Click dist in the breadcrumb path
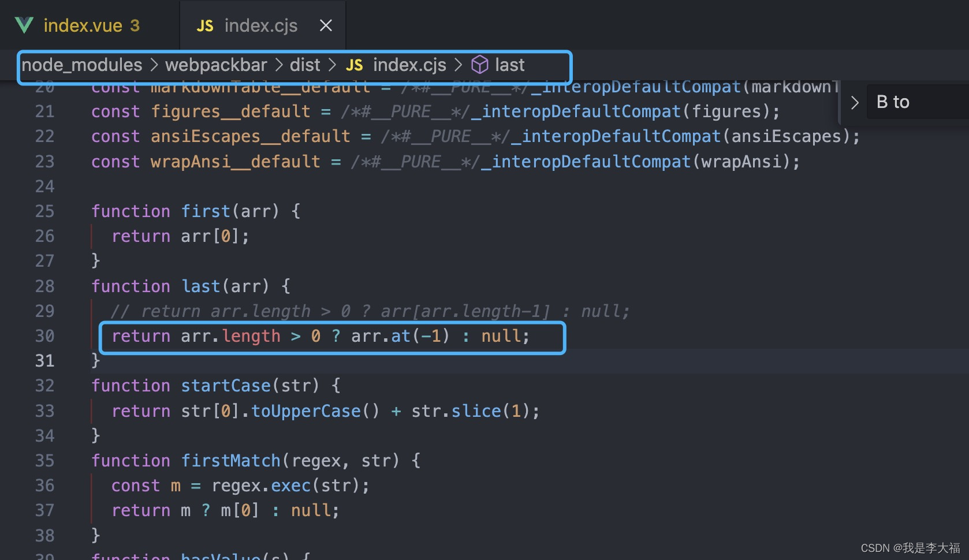The image size is (969, 560). point(304,65)
